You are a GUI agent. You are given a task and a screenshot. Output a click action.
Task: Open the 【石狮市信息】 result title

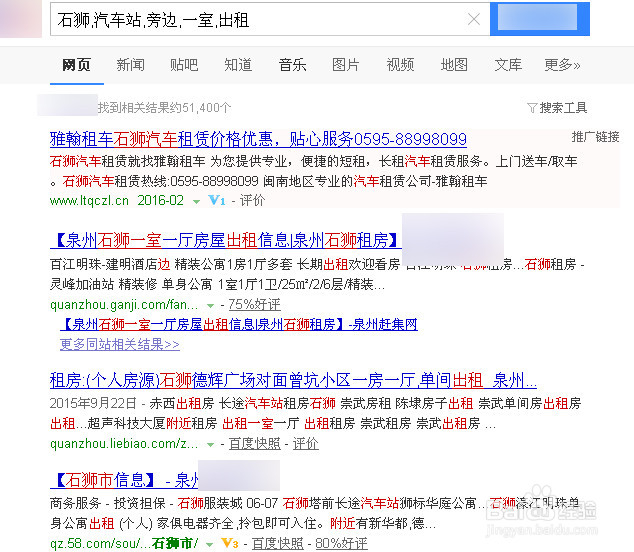[x=124, y=480]
